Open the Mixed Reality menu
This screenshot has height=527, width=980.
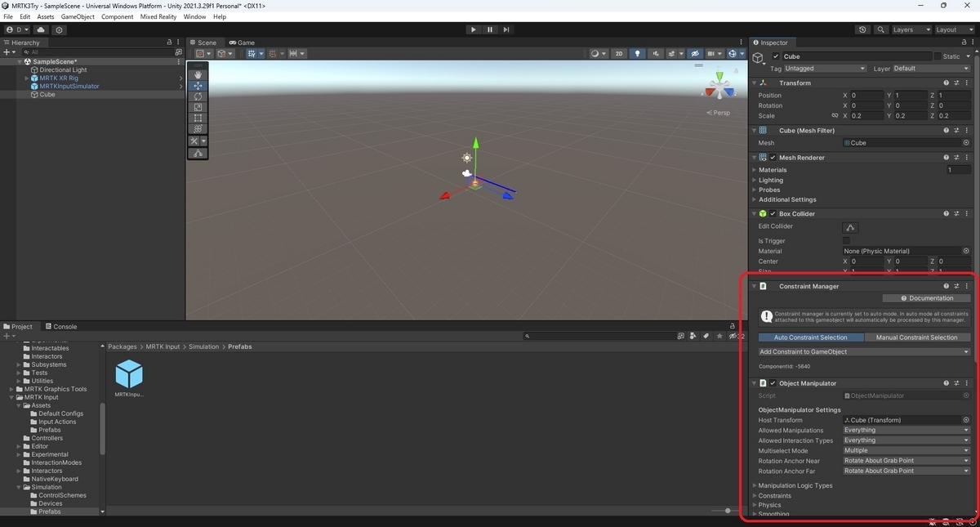158,16
